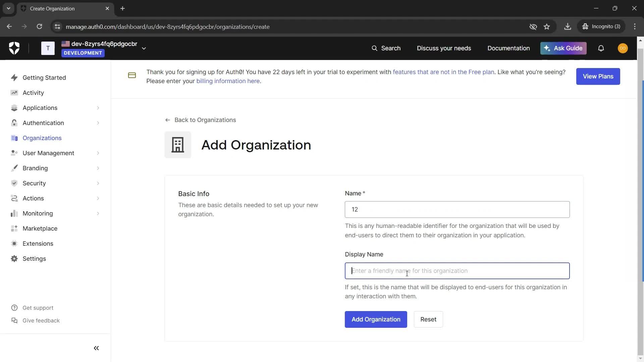
Task: Select Organizations in the sidebar
Action: pyautogui.click(x=42, y=138)
